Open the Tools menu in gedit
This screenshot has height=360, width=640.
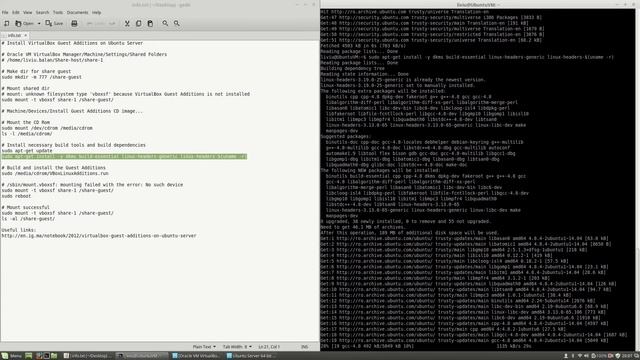coord(58,13)
